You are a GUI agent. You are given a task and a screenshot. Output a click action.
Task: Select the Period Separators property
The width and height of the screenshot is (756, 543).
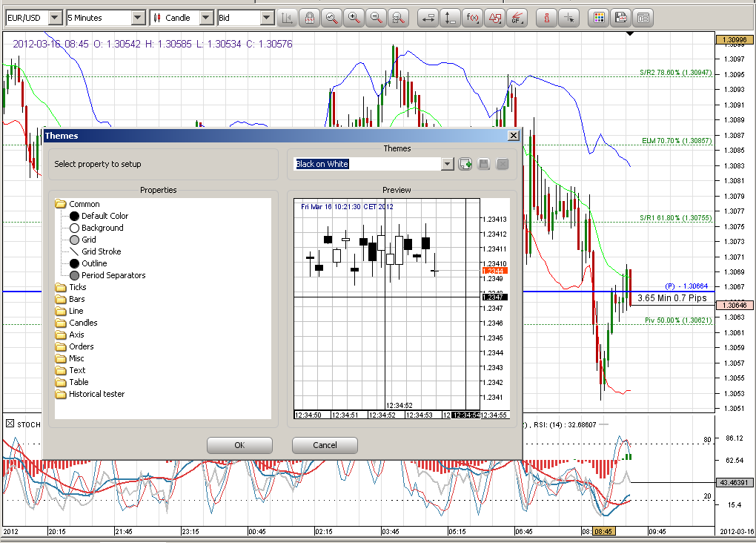[107, 276]
